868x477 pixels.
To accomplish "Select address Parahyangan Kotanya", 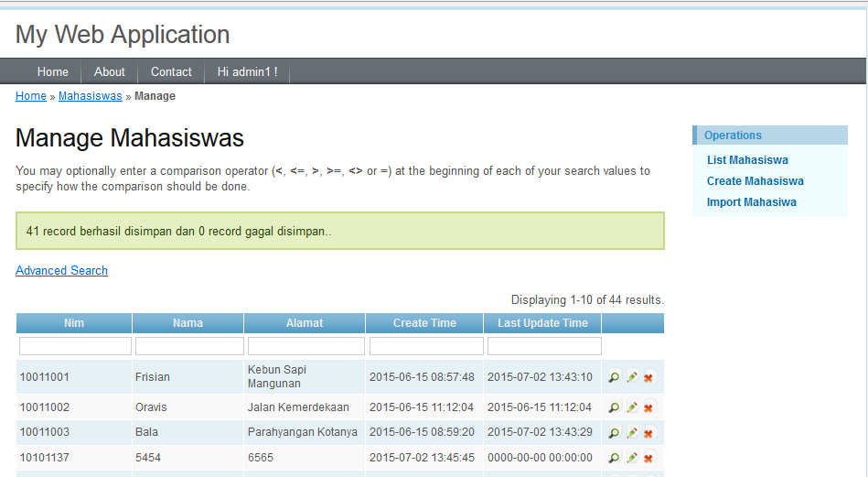I will (x=302, y=432).
